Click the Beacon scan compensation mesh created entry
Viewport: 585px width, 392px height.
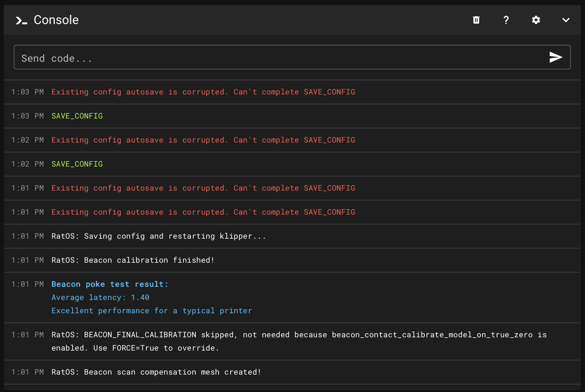point(156,372)
